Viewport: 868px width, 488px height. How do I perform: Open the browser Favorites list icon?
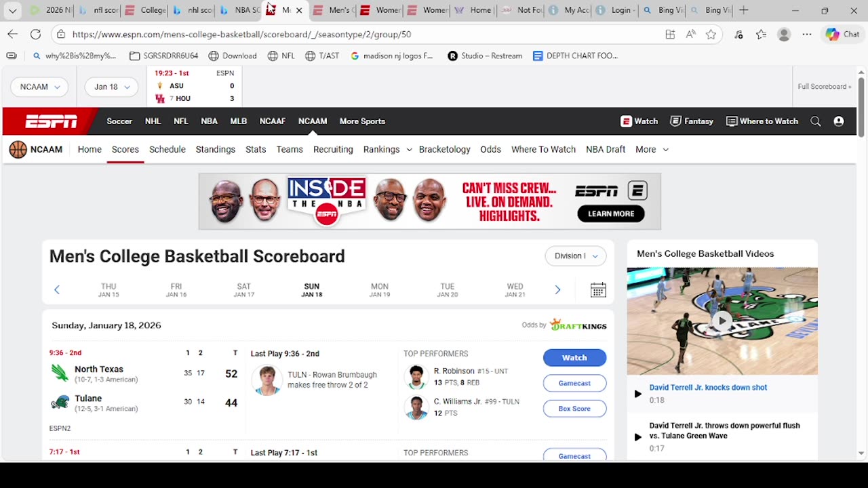click(x=762, y=34)
